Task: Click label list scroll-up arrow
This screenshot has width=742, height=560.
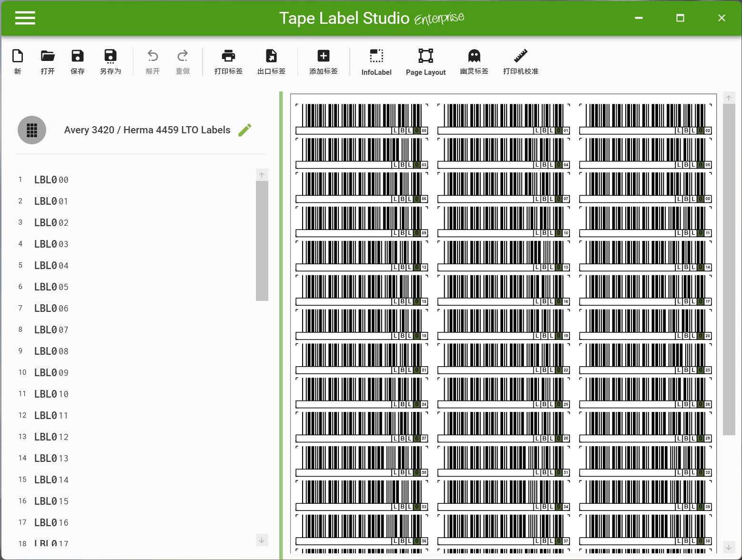Action: pos(262,175)
